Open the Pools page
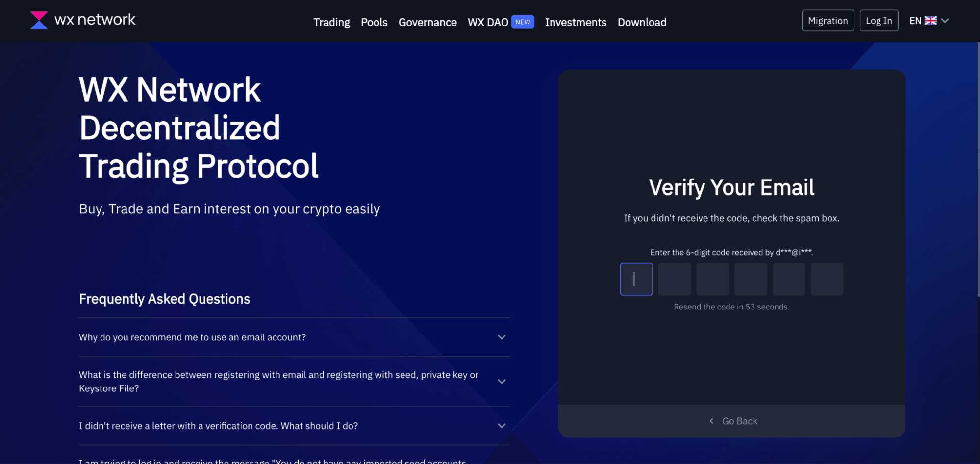980x464 pixels. pos(374,22)
